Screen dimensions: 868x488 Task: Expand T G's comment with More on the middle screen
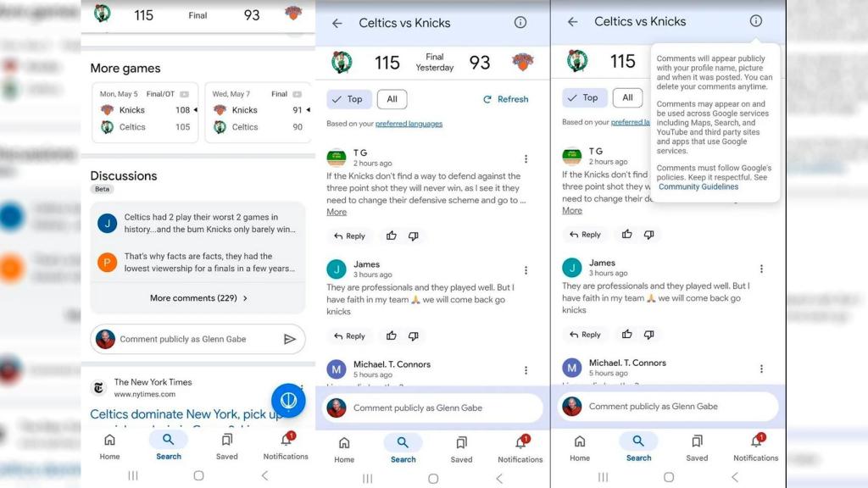337,212
